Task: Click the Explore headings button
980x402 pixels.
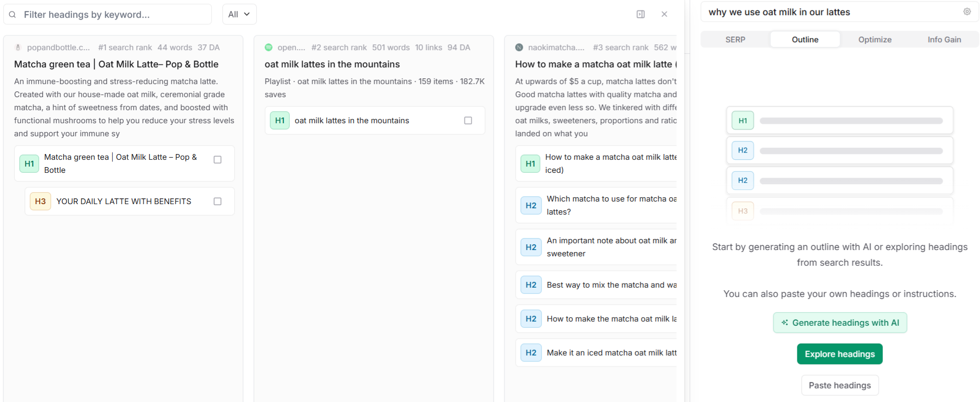Action: (840, 354)
